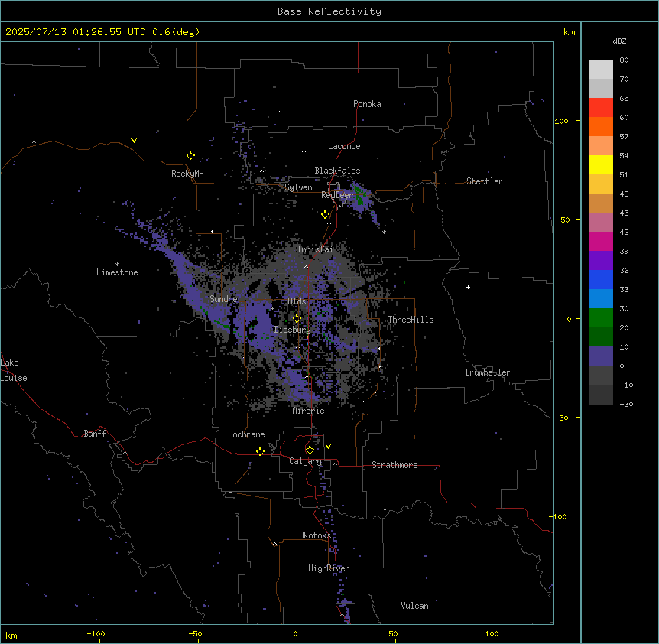Click the light blue 33 dBZ legend swatch
659x644 pixels.
[x=601, y=298]
